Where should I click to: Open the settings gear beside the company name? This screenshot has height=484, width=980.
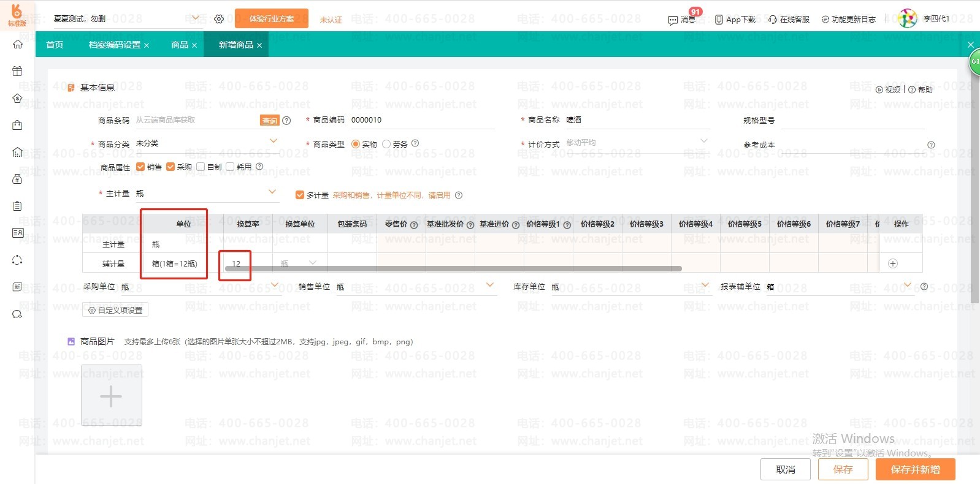(219, 19)
